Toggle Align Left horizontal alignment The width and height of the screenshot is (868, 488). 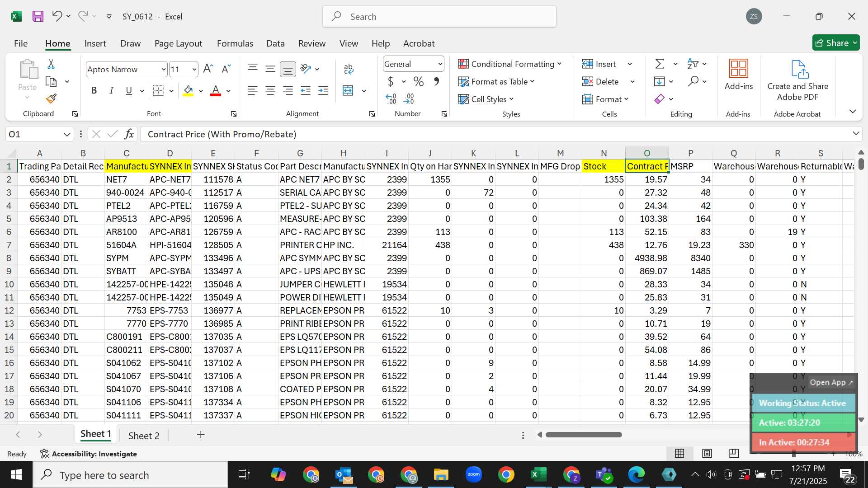tap(253, 91)
